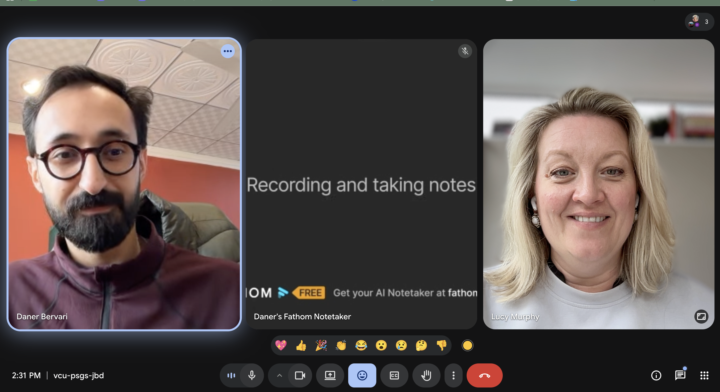Leave the call with the red button

(x=484, y=375)
